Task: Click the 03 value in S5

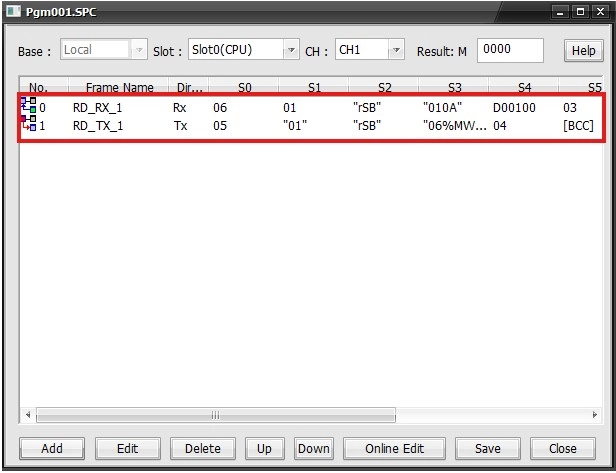Action: tap(570, 108)
